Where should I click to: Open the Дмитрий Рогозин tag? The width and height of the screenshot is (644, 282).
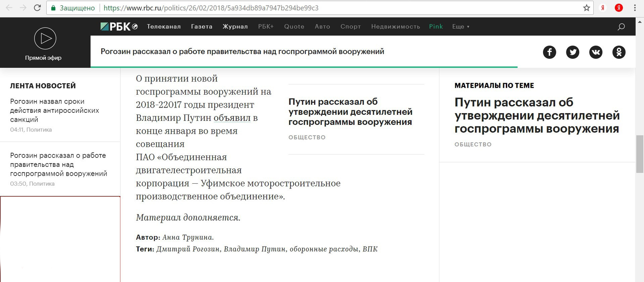pyautogui.click(x=188, y=249)
